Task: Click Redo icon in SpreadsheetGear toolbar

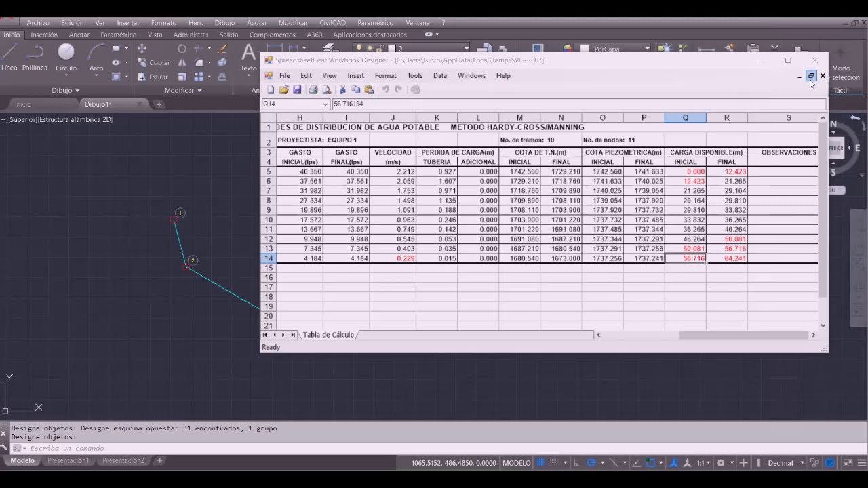Action: coord(399,89)
